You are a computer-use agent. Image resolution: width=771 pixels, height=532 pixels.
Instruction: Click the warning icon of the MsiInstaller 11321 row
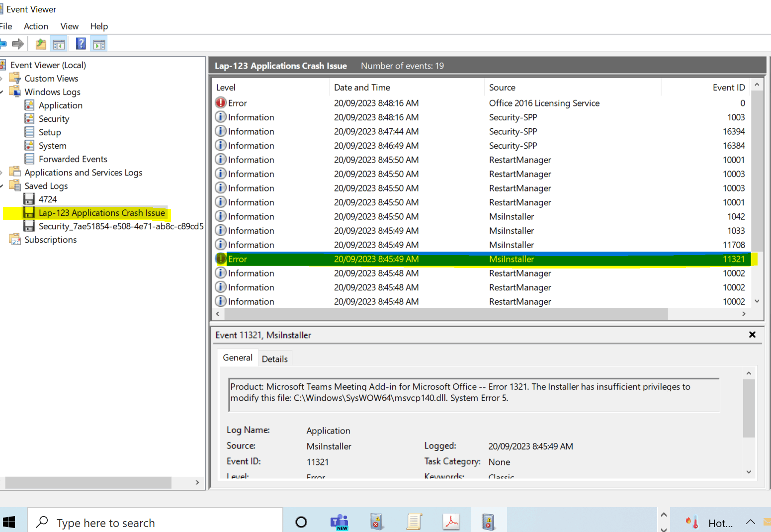coord(221,259)
